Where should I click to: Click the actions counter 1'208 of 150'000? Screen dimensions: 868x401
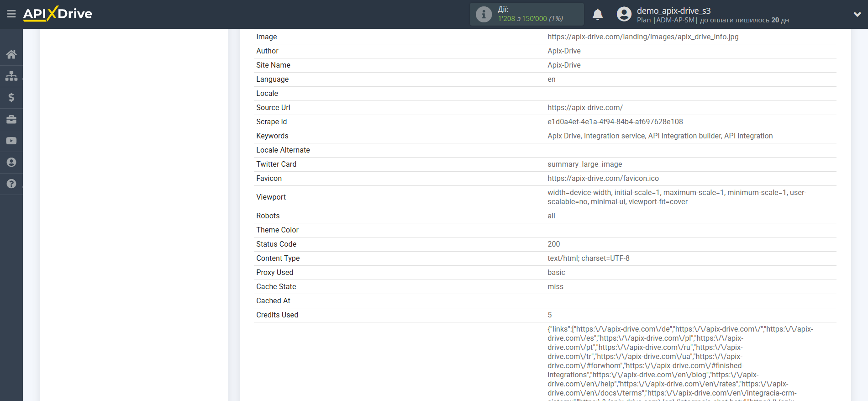[530, 19]
